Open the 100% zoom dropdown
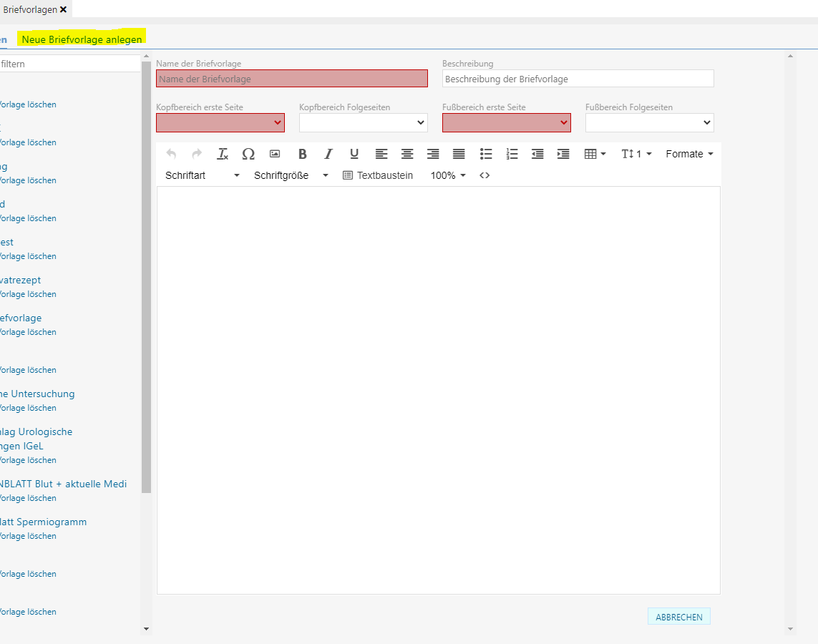The width and height of the screenshot is (818, 644). click(448, 175)
